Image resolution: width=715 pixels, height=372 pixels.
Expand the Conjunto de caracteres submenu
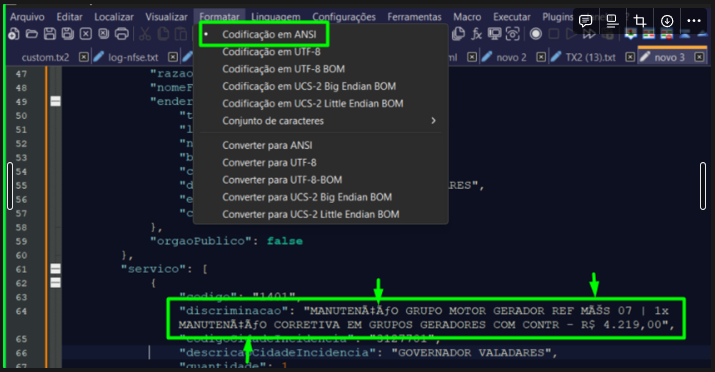pos(273,121)
